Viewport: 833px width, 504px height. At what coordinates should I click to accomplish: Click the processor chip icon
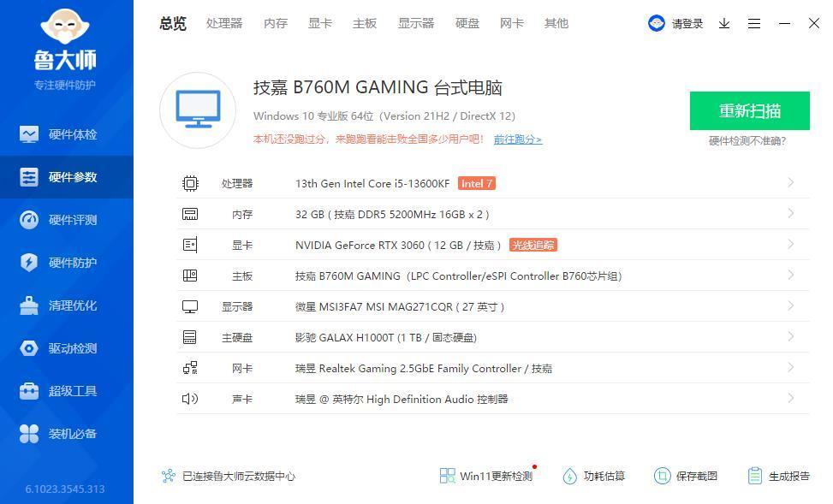click(x=190, y=184)
